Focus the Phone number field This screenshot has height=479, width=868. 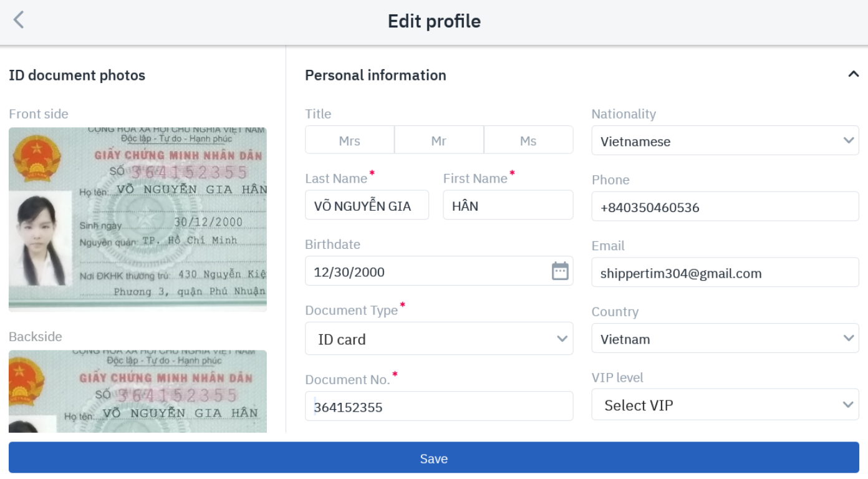pyautogui.click(x=725, y=207)
